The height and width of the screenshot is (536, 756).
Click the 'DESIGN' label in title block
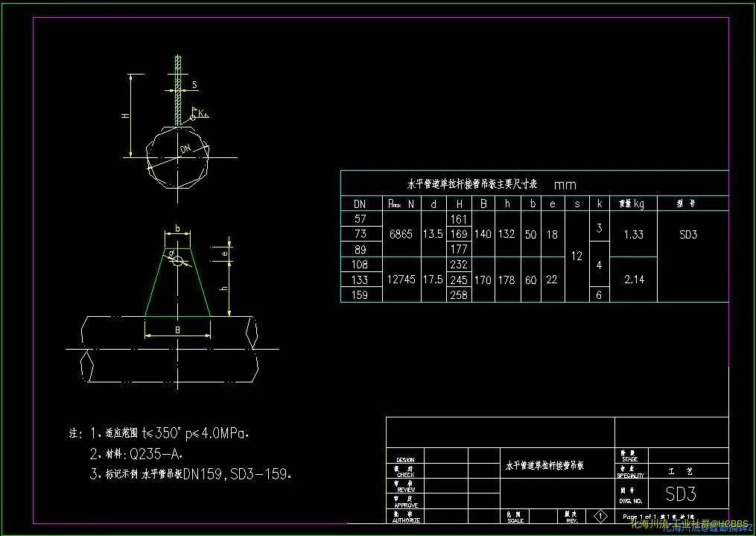click(405, 460)
